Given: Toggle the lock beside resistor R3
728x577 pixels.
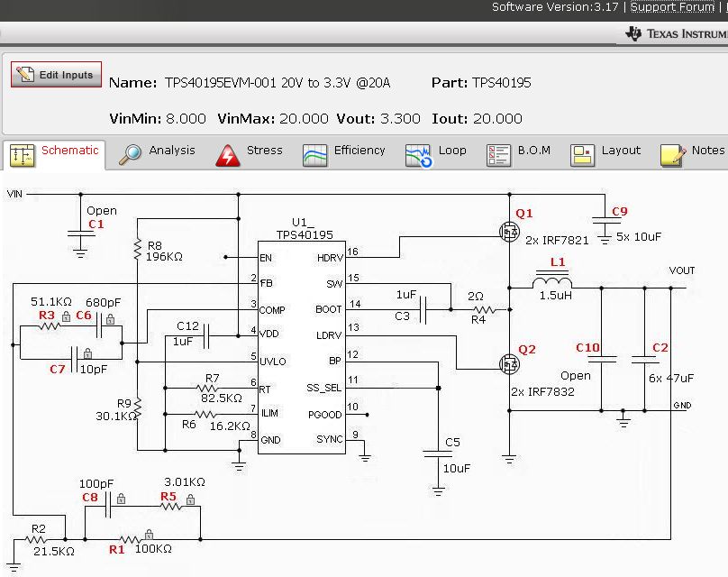Looking at the screenshot, I should (67, 316).
